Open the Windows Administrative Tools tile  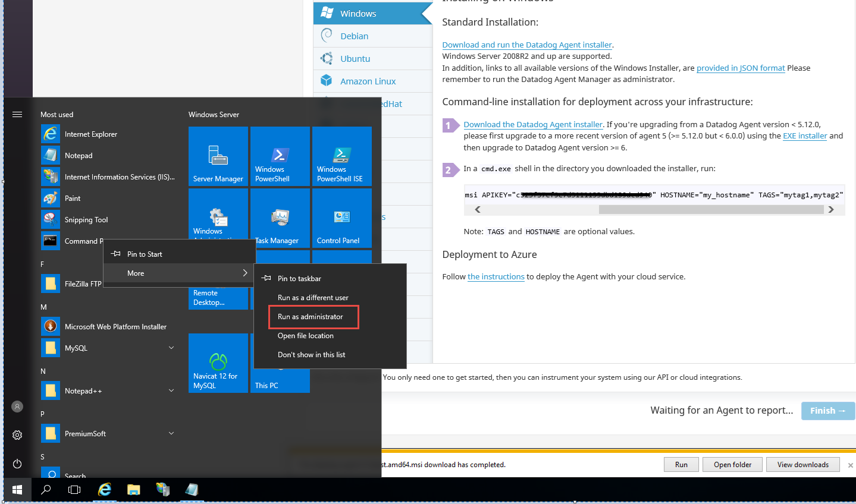point(218,214)
